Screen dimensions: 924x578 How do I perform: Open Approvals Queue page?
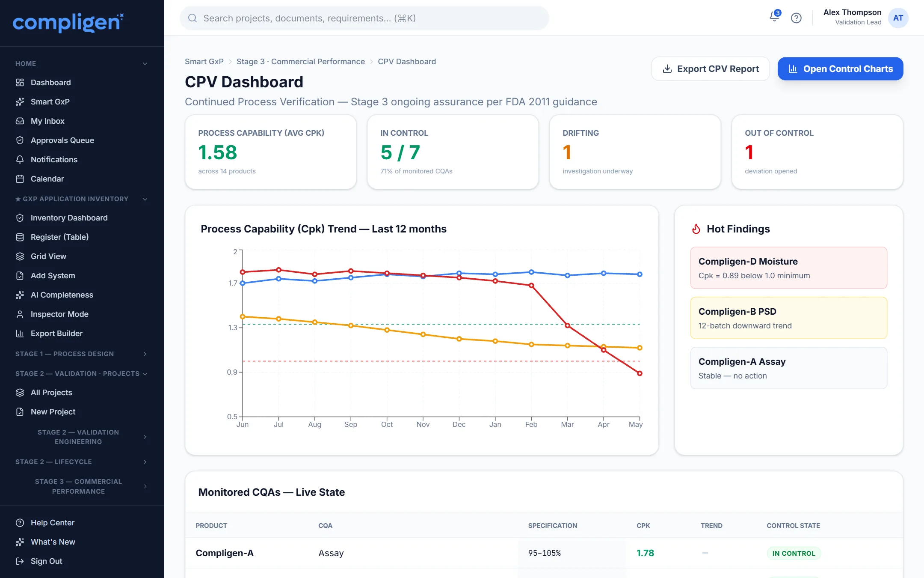point(82,140)
